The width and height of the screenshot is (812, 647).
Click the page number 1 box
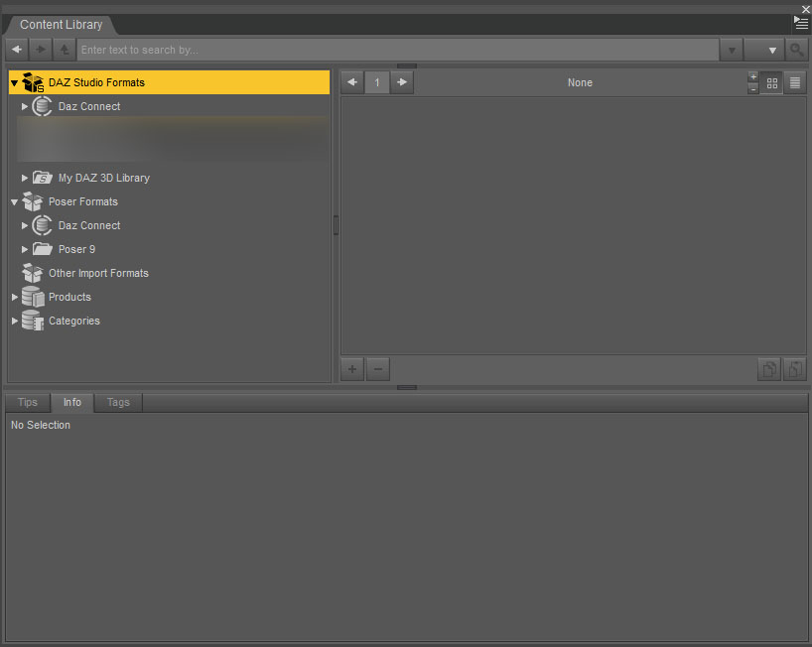pyautogui.click(x=377, y=82)
